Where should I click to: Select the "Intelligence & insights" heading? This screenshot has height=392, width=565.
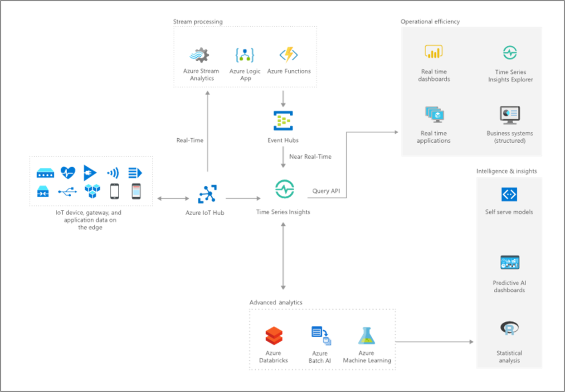507,171
